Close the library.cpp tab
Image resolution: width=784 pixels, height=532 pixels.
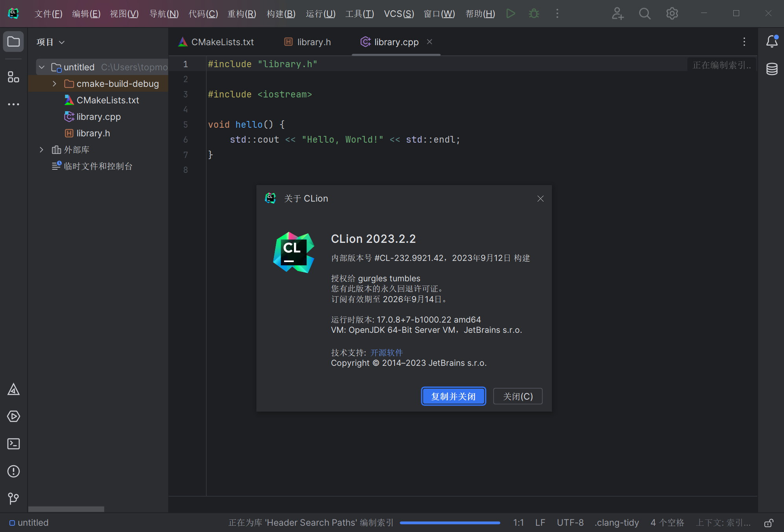pyautogui.click(x=430, y=42)
